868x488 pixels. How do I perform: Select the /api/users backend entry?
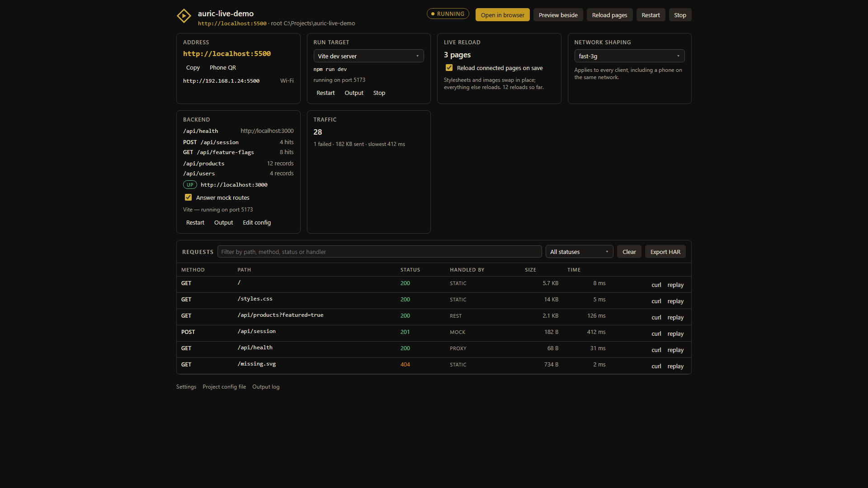238,174
